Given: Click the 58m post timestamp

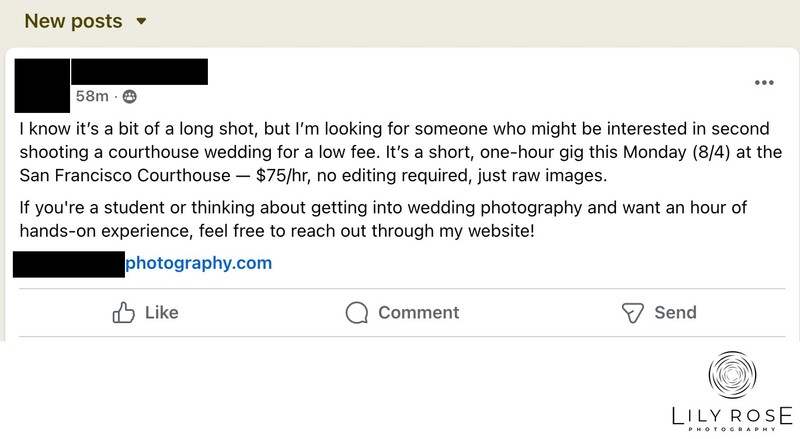Looking at the screenshot, I should tap(92, 96).
